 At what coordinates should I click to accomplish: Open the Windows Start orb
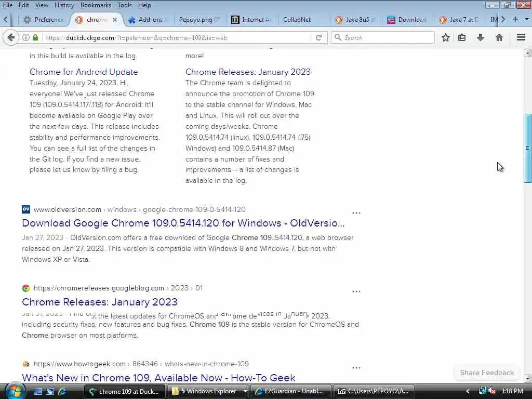coord(14,391)
